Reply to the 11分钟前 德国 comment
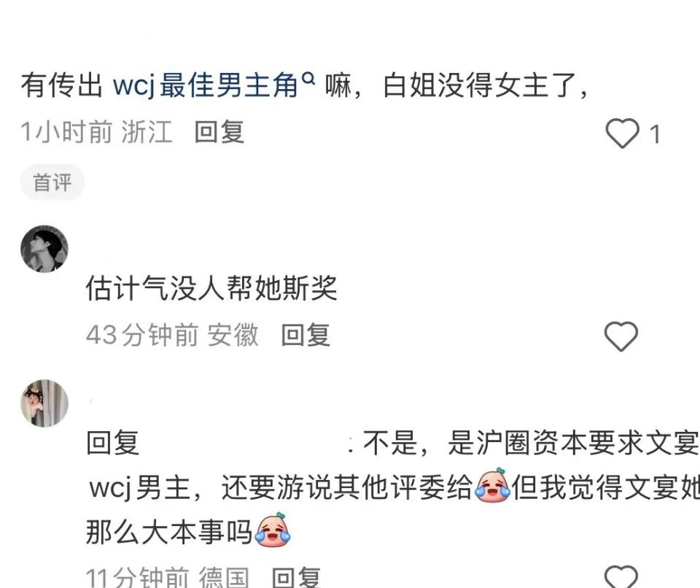The image size is (700, 588). click(x=297, y=577)
